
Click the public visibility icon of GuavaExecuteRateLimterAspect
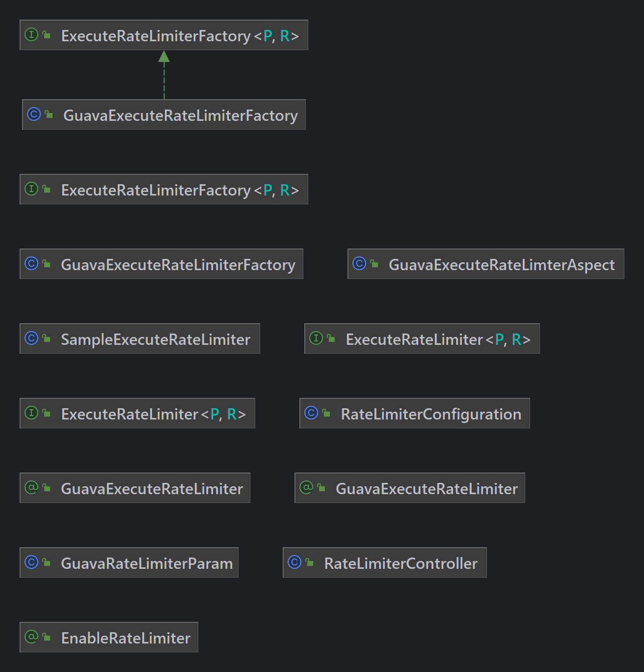click(375, 264)
